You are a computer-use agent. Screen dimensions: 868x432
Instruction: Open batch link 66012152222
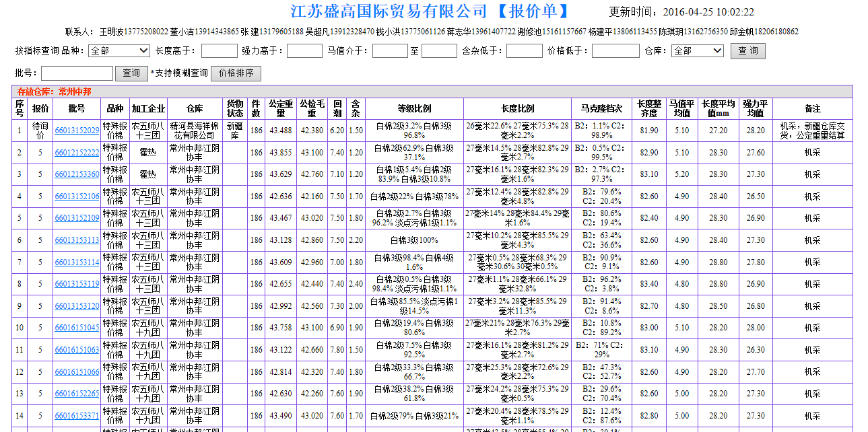click(77, 153)
